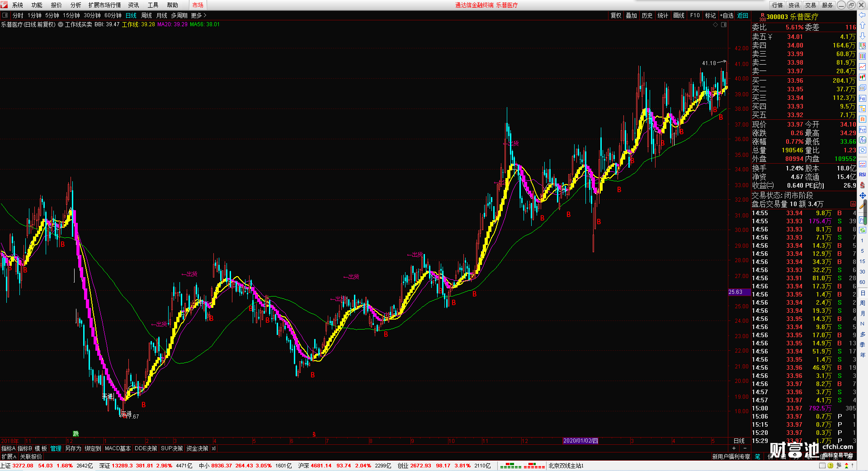Image resolution: width=868 pixels, height=471 pixels.
Task: Click the blue four-arrow move icon in sidebar
Action: [x=863, y=196]
